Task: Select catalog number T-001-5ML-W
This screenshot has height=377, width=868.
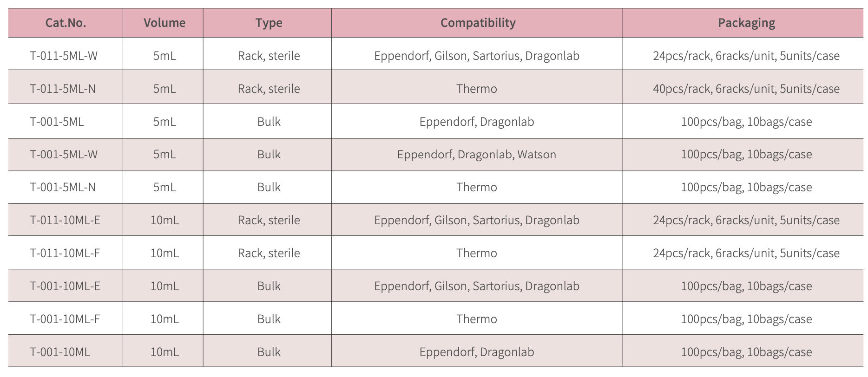Action: (64, 154)
